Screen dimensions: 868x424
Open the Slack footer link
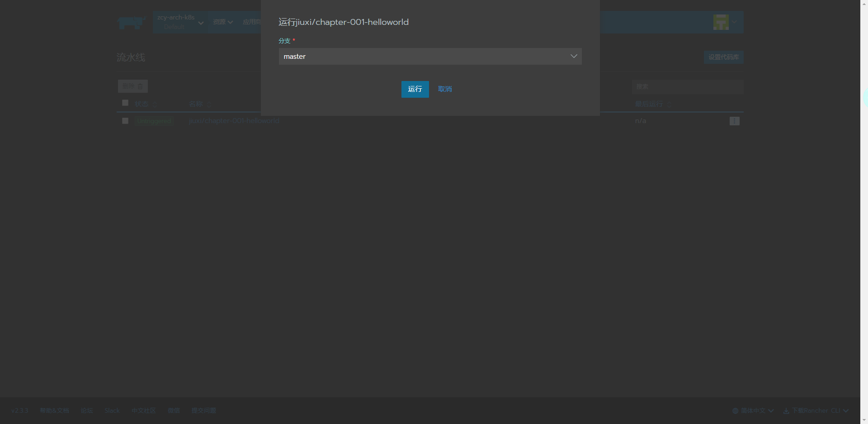pos(112,411)
